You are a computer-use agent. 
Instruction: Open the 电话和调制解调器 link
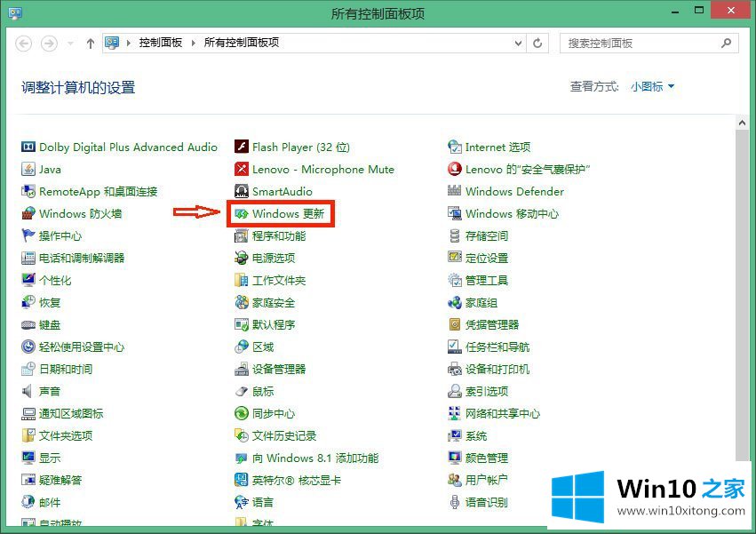[x=82, y=258]
